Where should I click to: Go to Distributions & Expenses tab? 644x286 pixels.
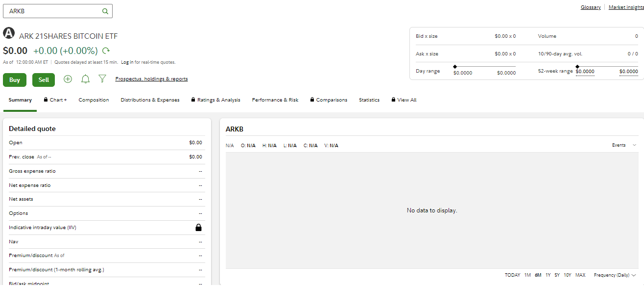tap(150, 100)
